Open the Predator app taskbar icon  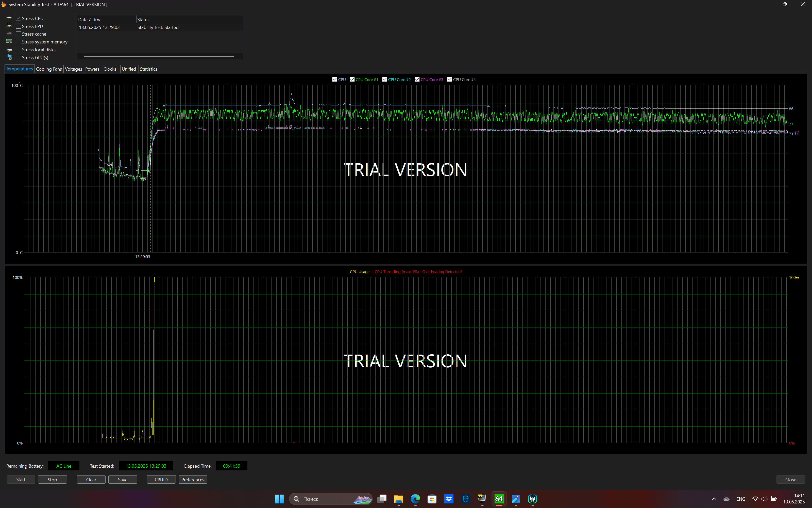(x=533, y=499)
